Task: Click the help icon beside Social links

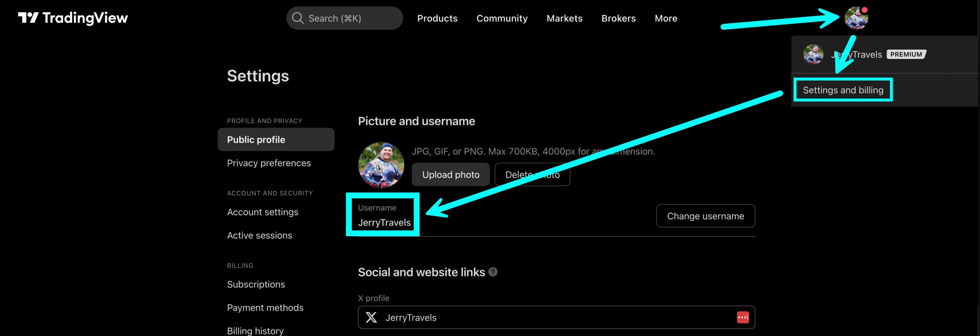Action: click(x=493, y=272)
